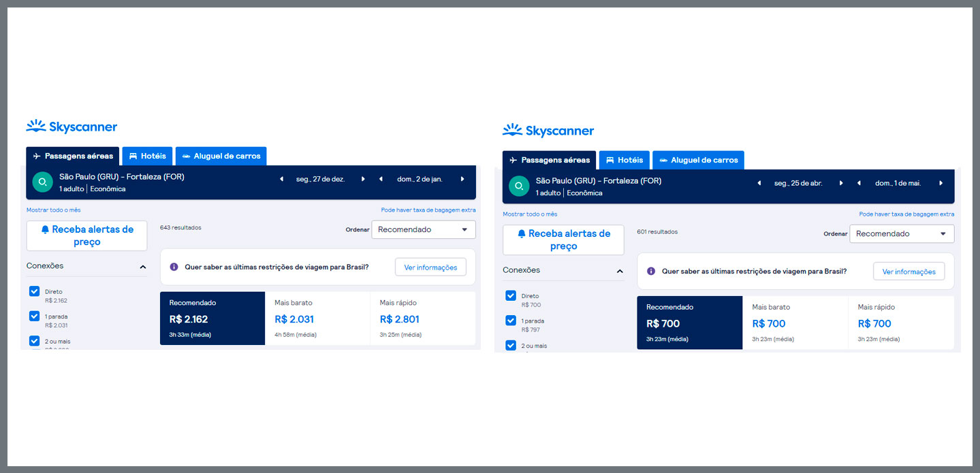
Task: Go to previous day before dom., 1 de mai.
Action: (x=859, y=183)
